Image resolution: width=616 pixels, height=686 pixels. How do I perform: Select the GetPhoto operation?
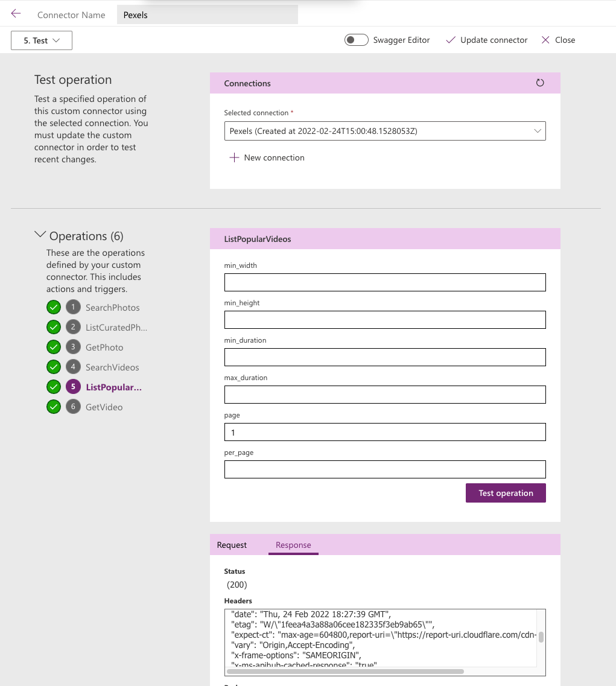(104, 348)
